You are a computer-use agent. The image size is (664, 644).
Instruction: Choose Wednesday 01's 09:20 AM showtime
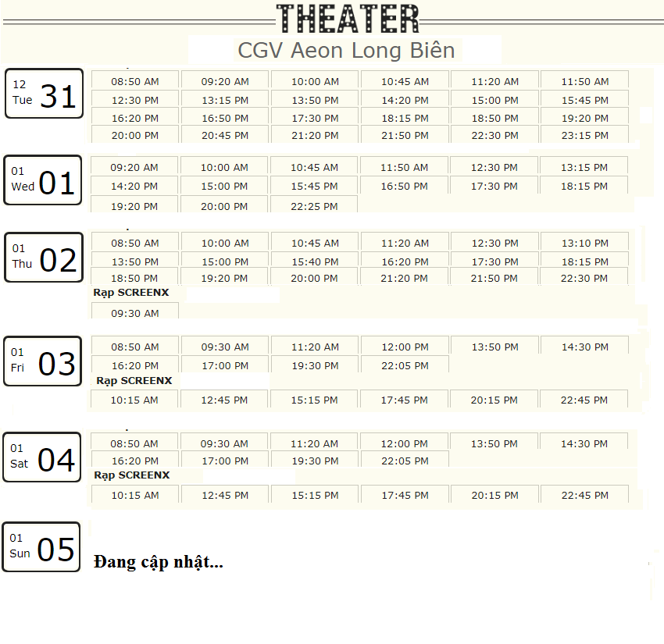(x=134, y=166)
